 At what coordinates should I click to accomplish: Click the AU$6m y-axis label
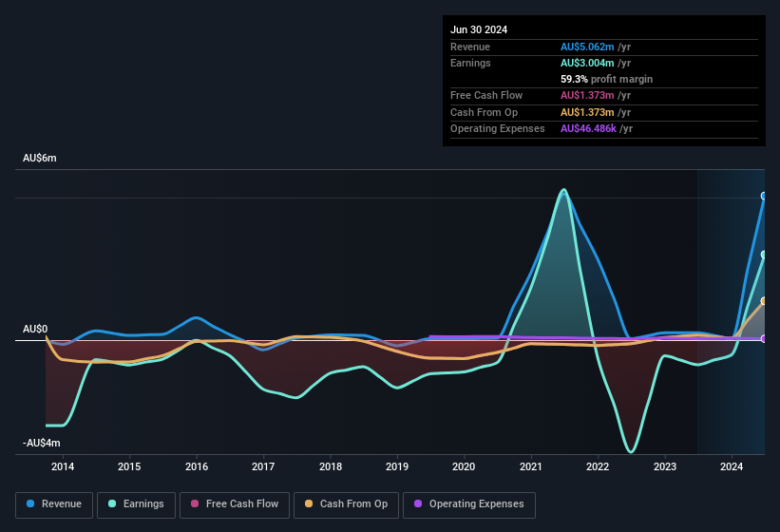click(x=40, y=158)
